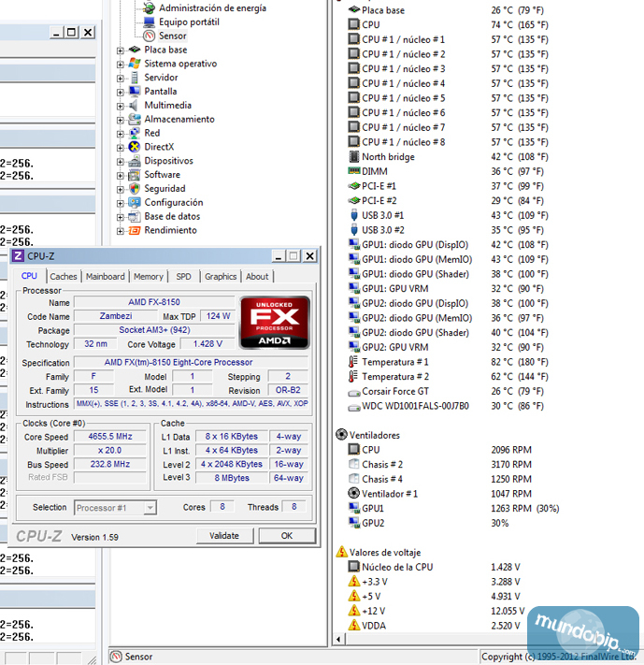Click the OK button in CPU-Z
The height and width of the screenshot is (665, 644).
(287, 536)
